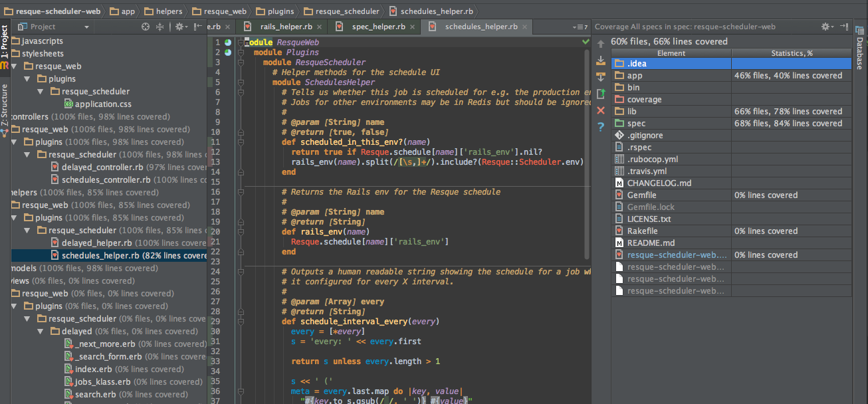Viewport: 868px width, 404px height.
Task: Toggle the Z: Structure tool window
Action: point(5,110)
